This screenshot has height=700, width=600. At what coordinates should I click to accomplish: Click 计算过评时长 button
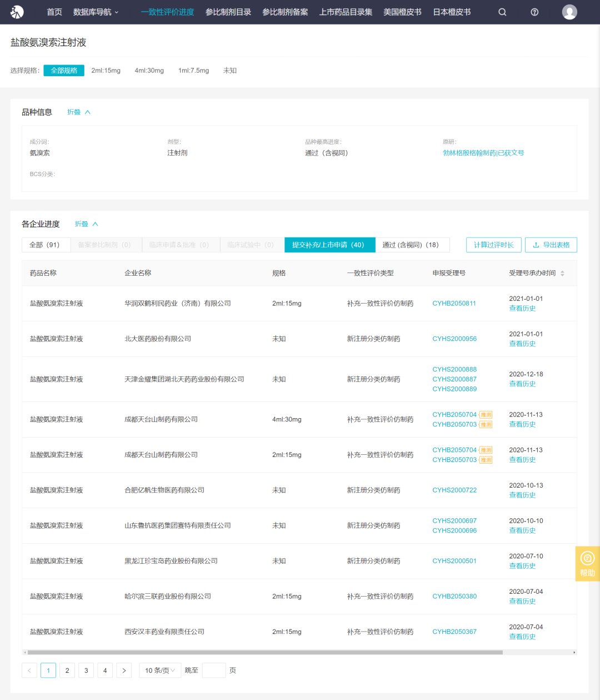click(x=494, y=245)
